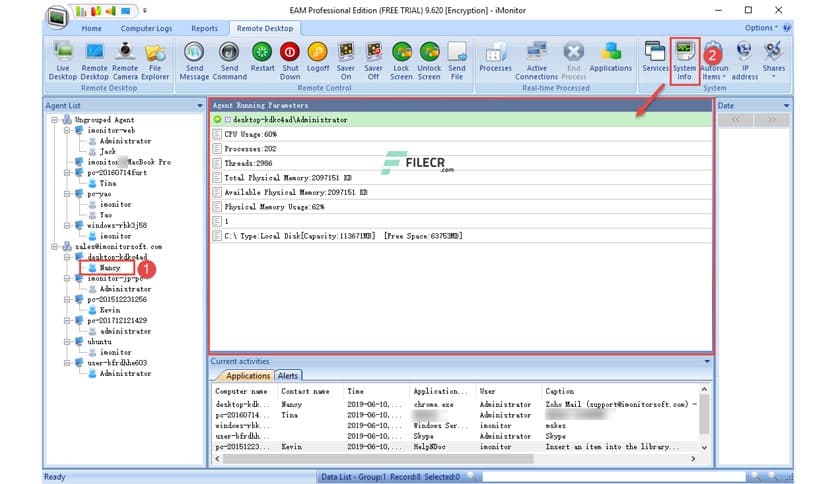Click CPU Usage:60% row

pos(462,134)
